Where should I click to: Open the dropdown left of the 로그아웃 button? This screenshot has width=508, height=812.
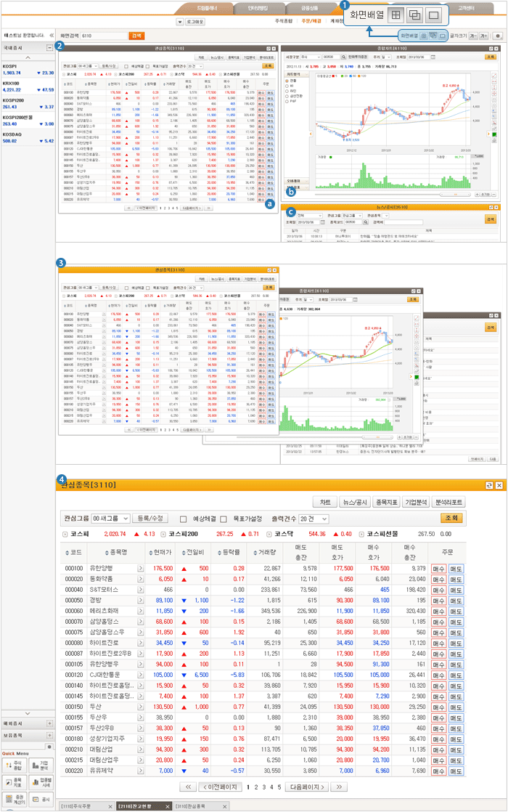click(180, 22)
